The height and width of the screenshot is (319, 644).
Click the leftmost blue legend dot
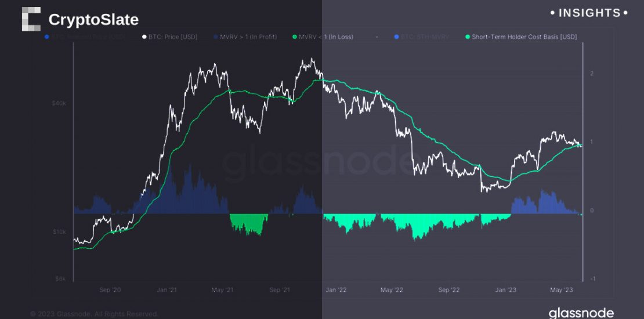coord(47,37)
